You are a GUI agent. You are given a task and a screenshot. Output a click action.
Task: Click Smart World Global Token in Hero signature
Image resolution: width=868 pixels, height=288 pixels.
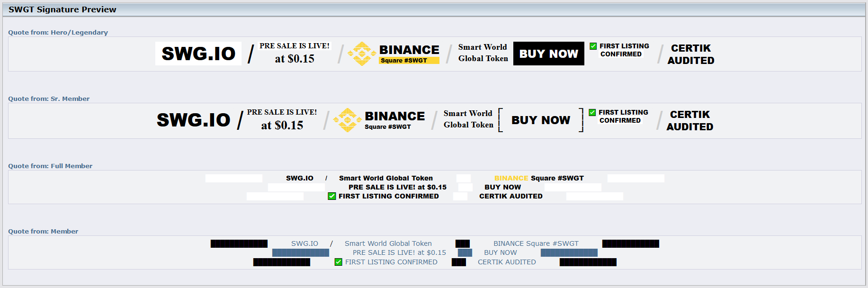(x=483, y=53)
